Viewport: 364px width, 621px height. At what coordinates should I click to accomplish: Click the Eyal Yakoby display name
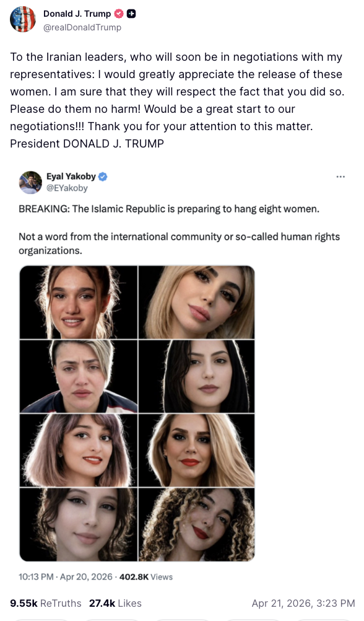point(71,176)
